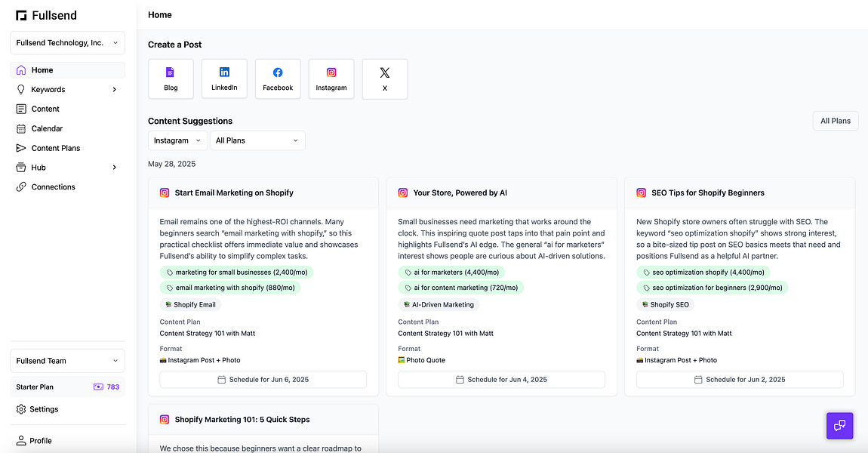
Task: Schedule post for Jun 2, 2025
Action: tap(740, 379)
